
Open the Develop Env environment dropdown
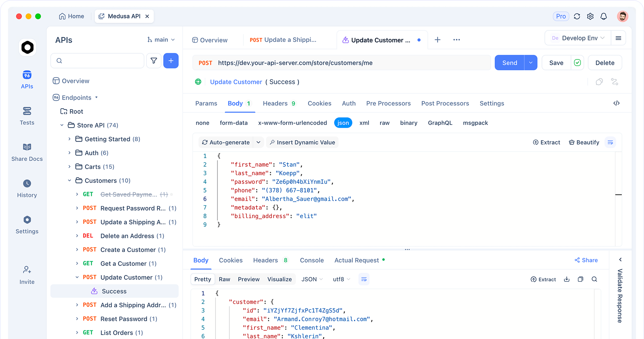578,38
